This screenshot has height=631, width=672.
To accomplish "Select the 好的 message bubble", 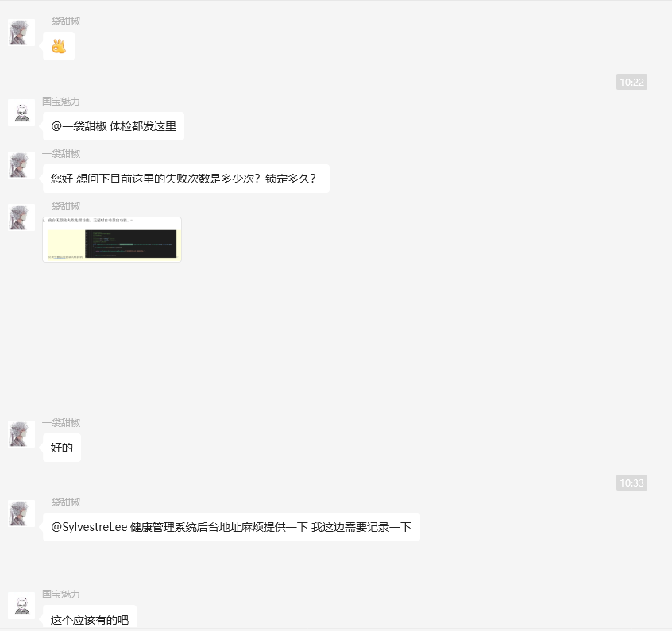I will [x=62, y=448].
